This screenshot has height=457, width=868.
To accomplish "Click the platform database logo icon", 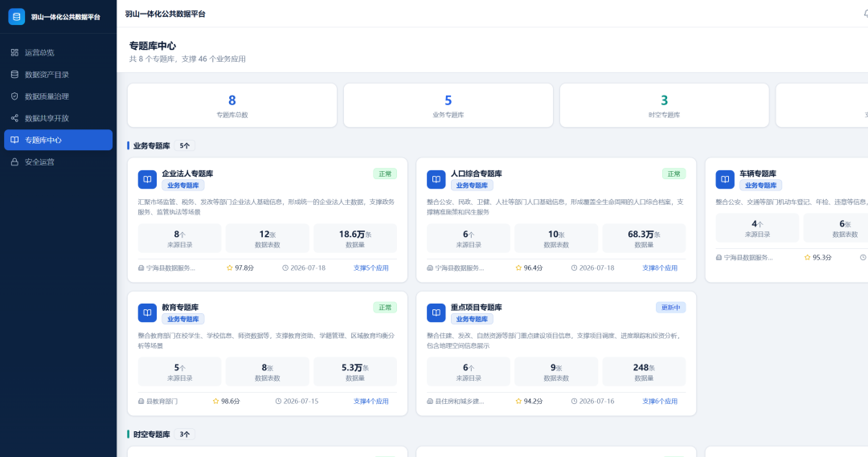I will [17, 17].
